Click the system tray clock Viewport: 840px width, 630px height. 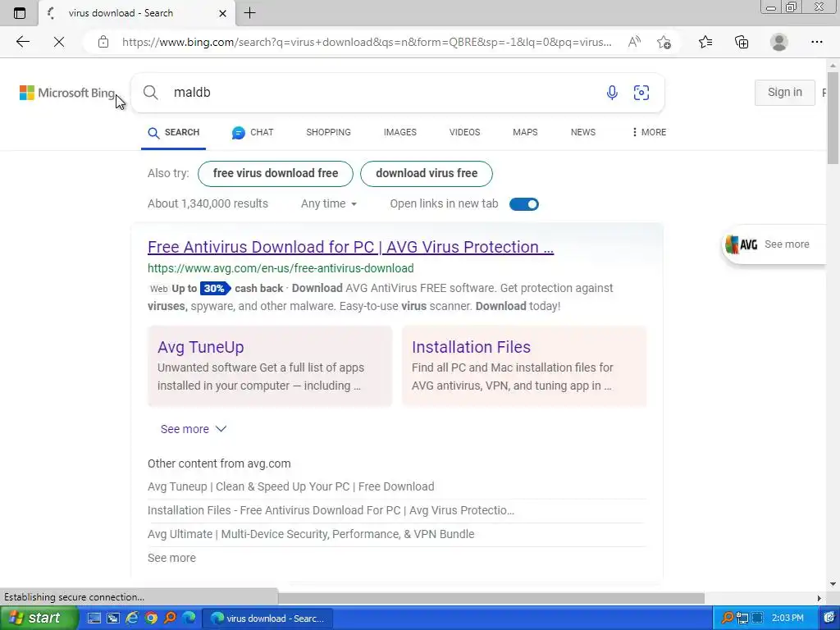787,619
